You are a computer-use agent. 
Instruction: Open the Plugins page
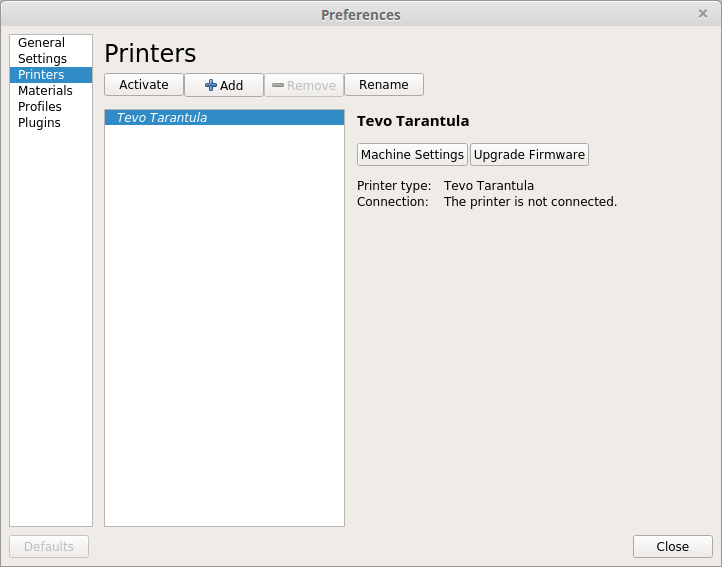tap(51, 123)
